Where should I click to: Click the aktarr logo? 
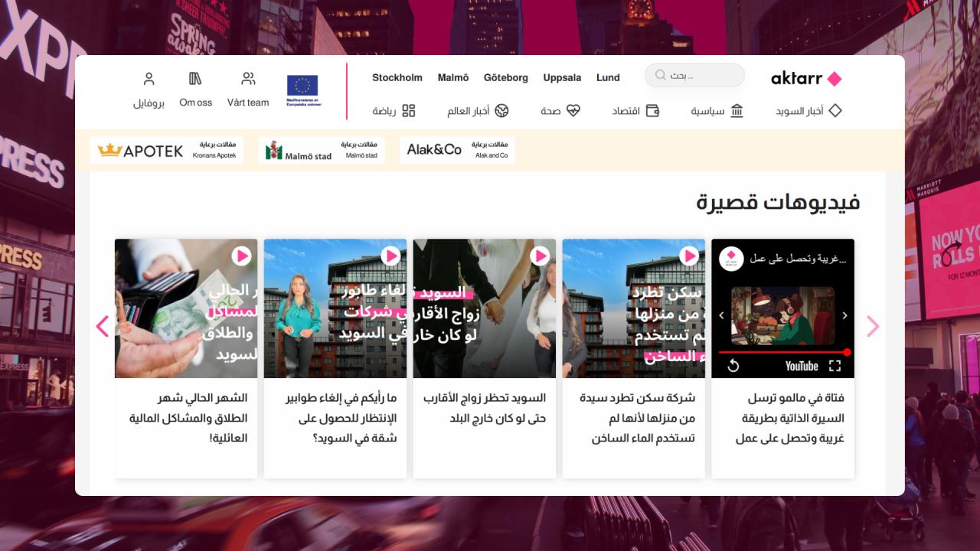(x=805, y=78)
